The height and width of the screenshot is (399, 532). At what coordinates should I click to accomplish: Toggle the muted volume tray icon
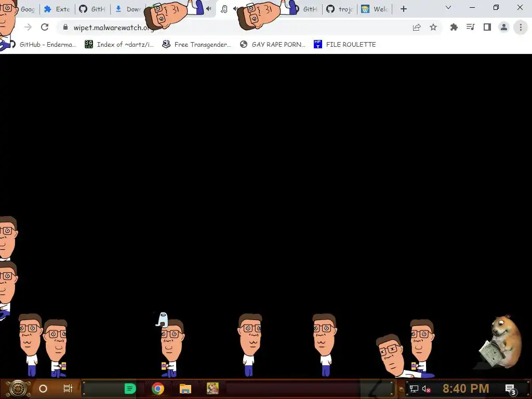[426, 389]
